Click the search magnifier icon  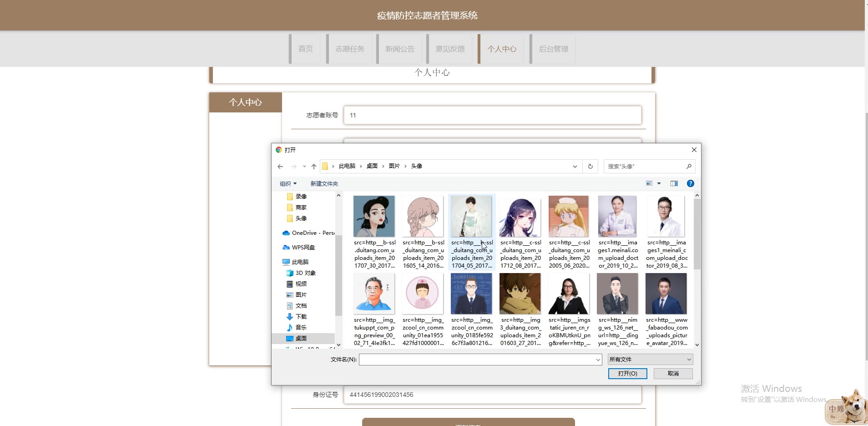point(689,167)
